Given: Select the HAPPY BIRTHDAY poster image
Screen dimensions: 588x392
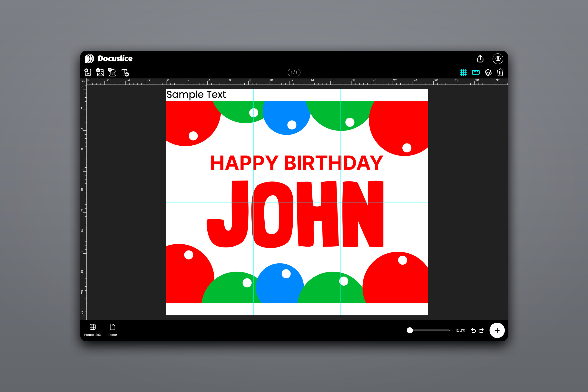Looking at the screenshot, I should coord(297,202).
